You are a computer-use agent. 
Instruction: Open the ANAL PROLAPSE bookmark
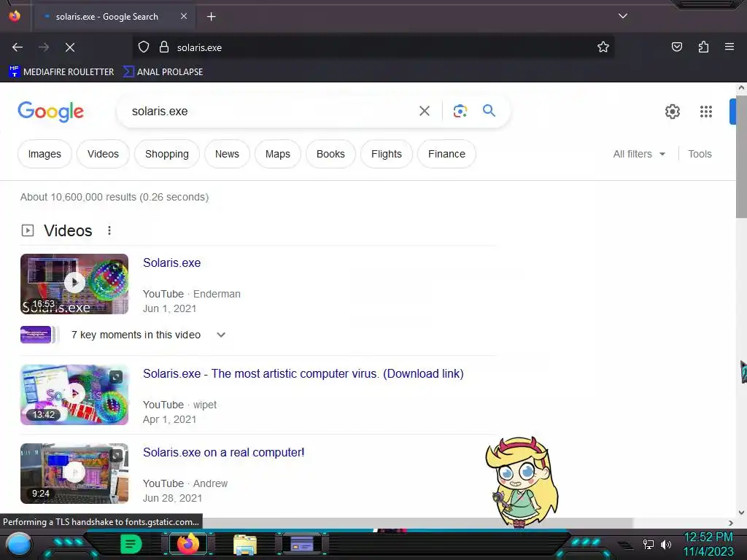point(163,72)
